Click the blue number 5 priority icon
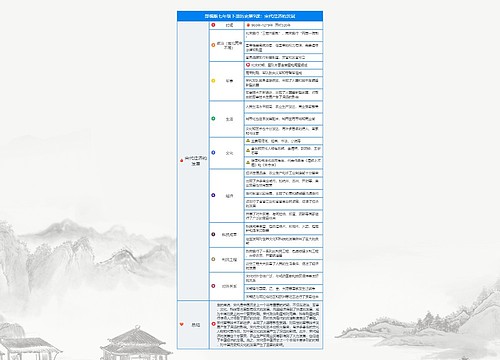The height and width of the screenshot is (360, 500). [213, 153]
